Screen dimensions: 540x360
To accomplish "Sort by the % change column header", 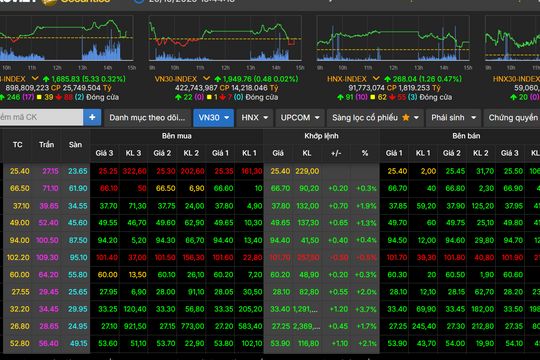I will click(365, 153).
